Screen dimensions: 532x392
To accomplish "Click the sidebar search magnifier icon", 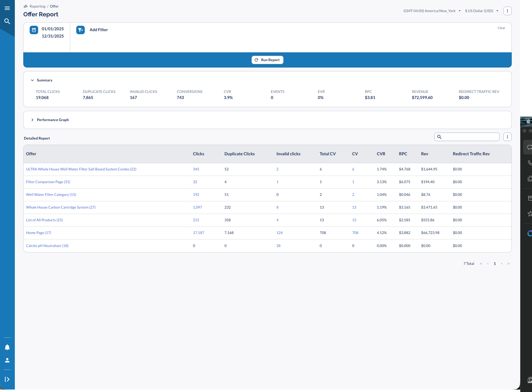I will click(x=7, y=21).
